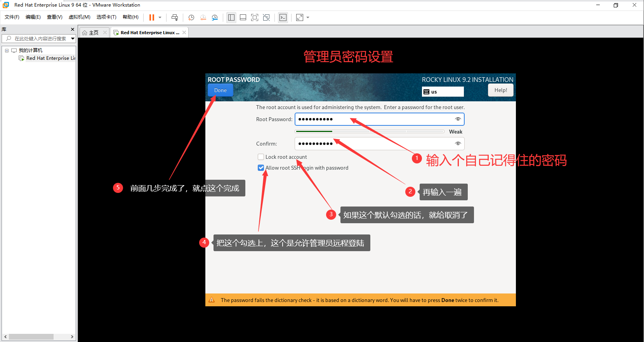Toggle the thumbnail bar view icon
644x342 pixels.
pyautogui.click(x=243, y=17)
